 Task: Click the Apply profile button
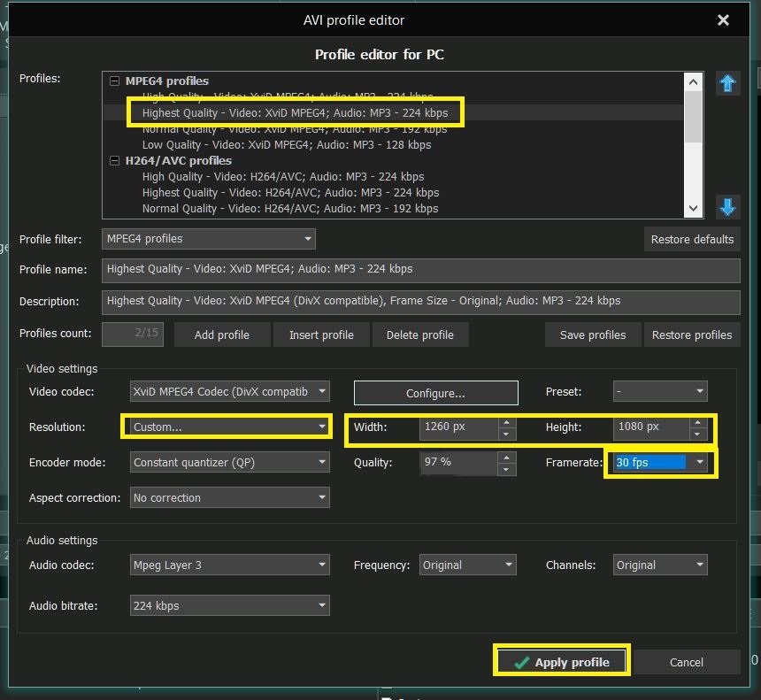click(x=562, y=662)
